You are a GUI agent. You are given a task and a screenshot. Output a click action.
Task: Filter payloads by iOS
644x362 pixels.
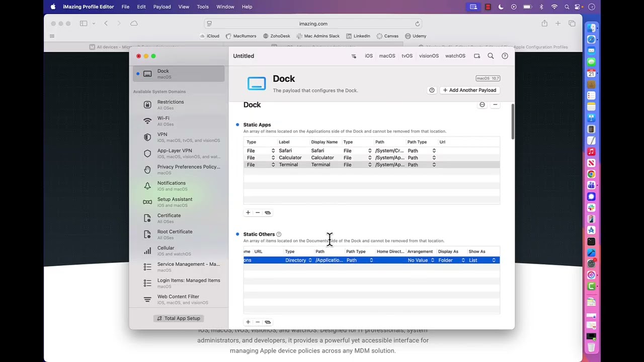[369, 56]
